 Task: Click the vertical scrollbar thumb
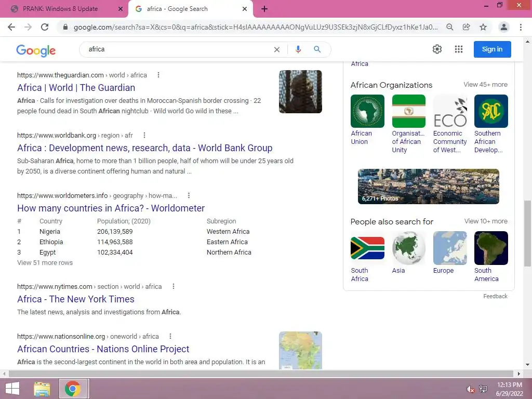click(527, 233)
